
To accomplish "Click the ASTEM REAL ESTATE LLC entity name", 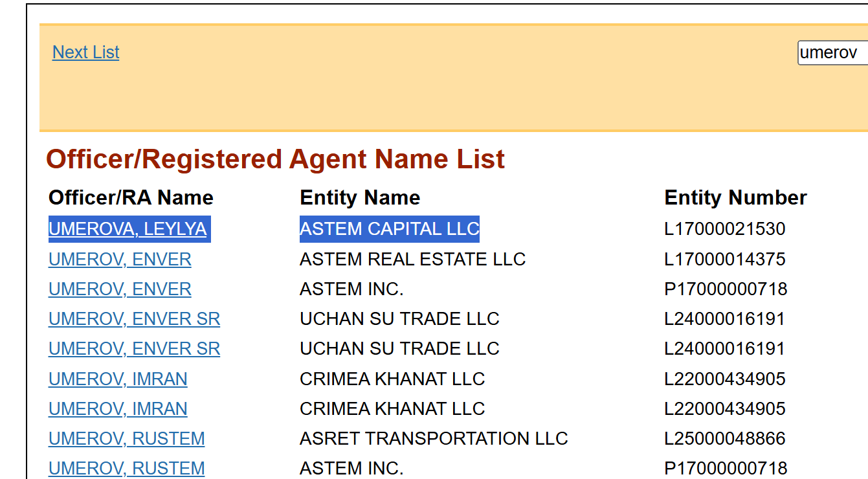I will click(412, 260).
